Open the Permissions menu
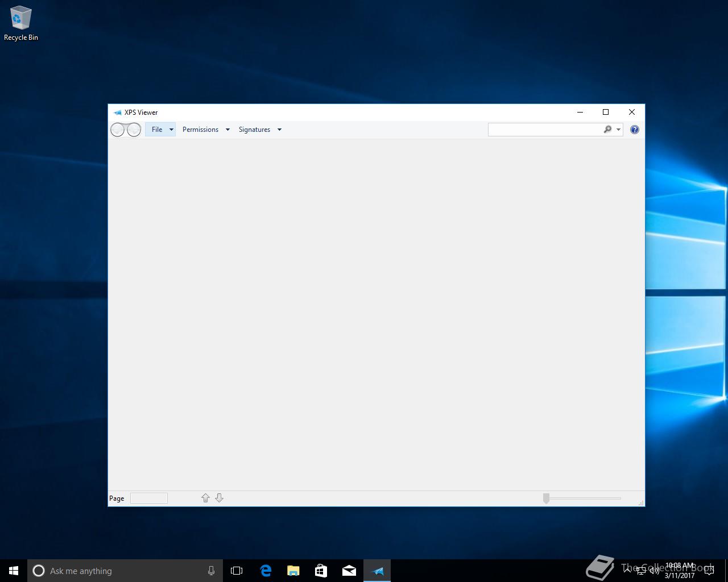 pos(200,130)
